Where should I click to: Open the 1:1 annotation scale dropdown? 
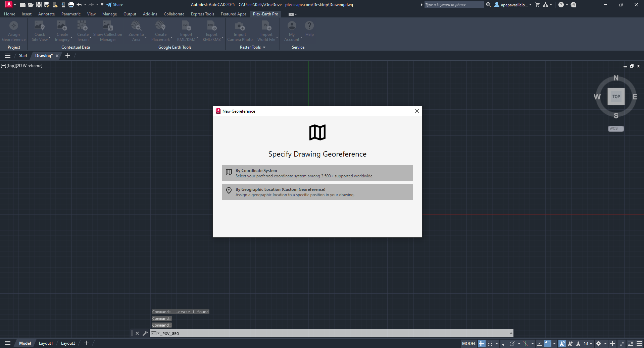(588, 343)
